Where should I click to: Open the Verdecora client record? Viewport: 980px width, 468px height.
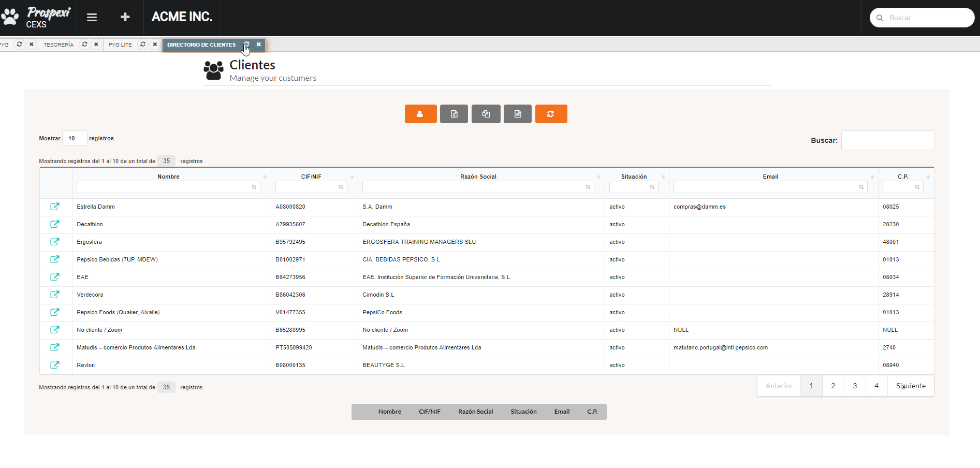(54, 295)
